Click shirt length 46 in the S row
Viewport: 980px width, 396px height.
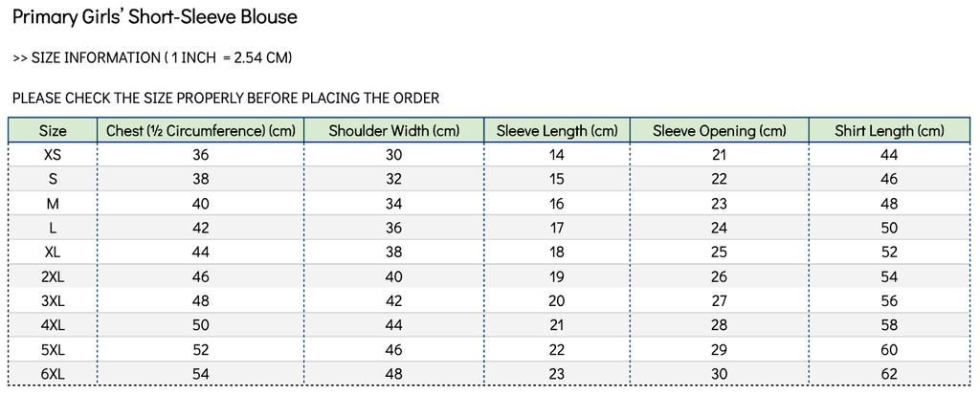click(x=889, y=179)
